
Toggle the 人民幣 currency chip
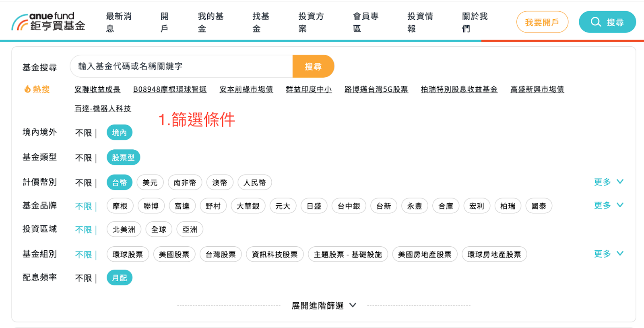click(x=255, y=182)
